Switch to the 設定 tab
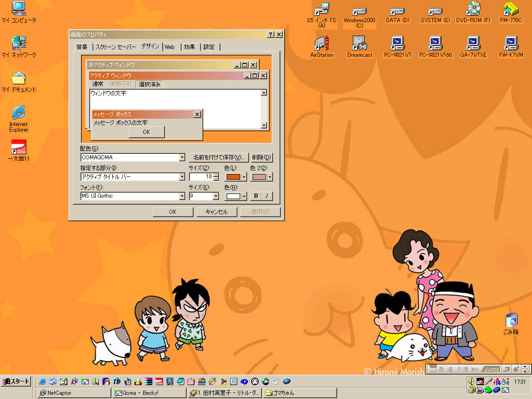This screenshot has height=399, width=532. pyautogui.click(x=209, y=47)
